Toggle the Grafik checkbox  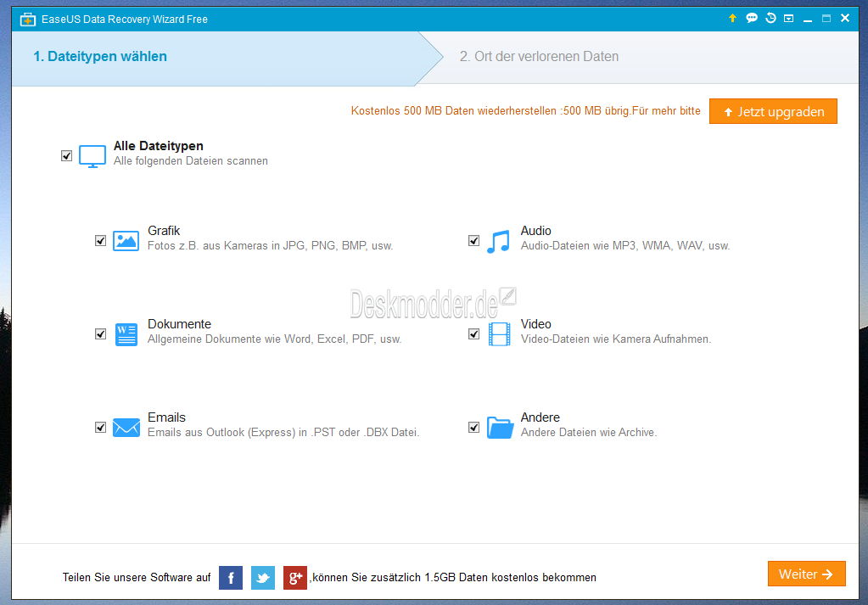pyautogui.click(x=100, y=241)
